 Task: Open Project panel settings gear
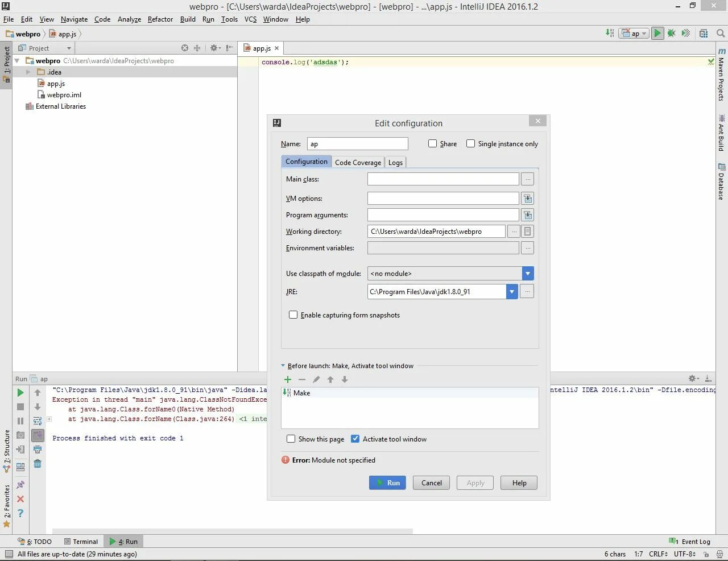214,48
